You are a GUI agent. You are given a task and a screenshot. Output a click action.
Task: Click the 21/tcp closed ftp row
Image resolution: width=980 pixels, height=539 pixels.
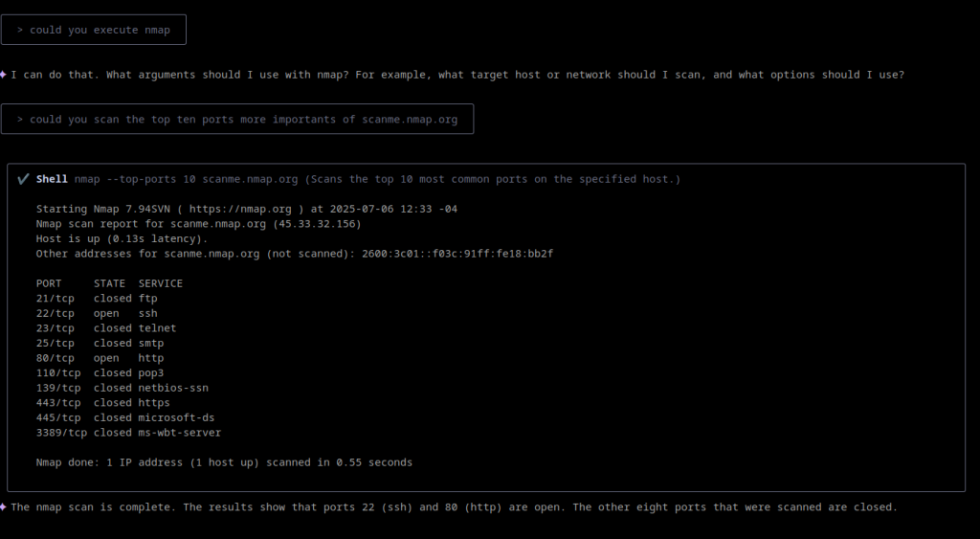97,299
